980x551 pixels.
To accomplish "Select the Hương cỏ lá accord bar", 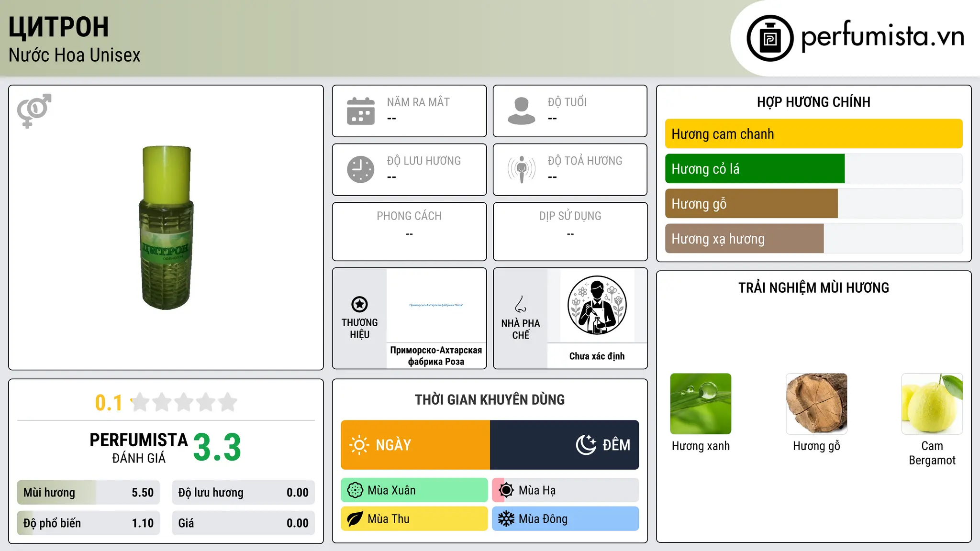I will (x=813, y=169).
